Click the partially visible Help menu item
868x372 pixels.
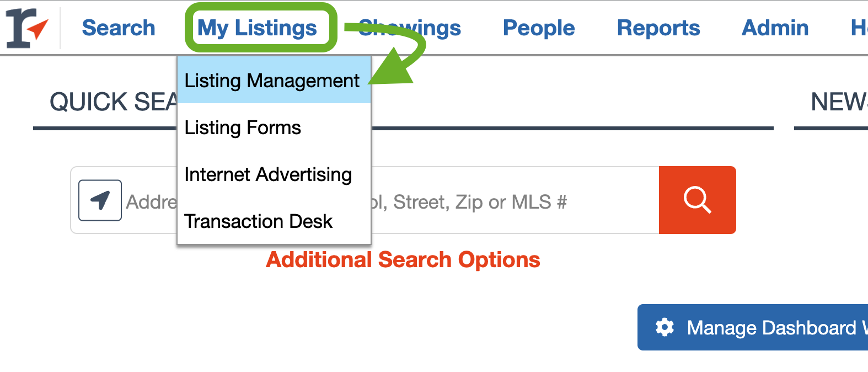pos(859,28)
